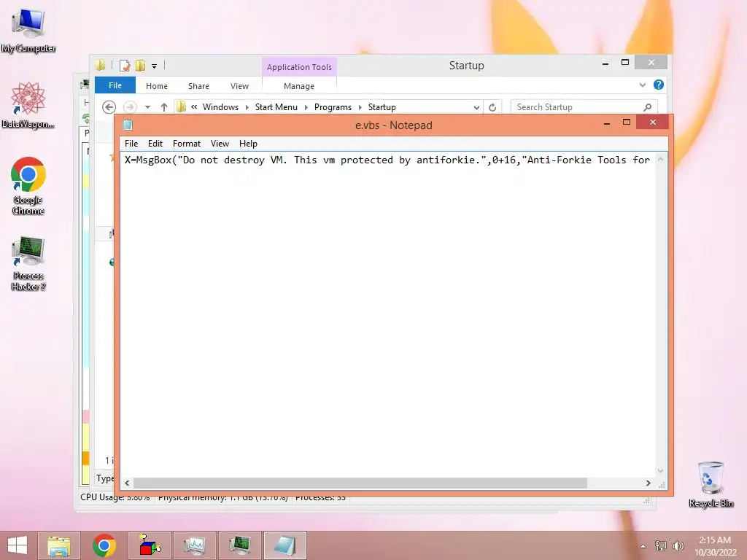
Task: Maximize the Notepad window
Action: pyautogui.click(x=627, y=122)
